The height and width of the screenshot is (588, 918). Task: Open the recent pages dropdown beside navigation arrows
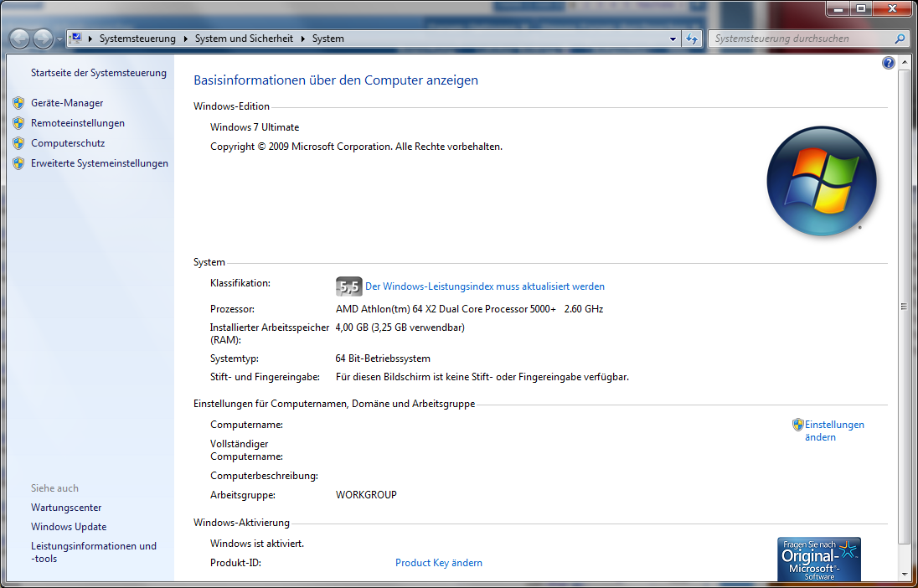click(59, 40)
